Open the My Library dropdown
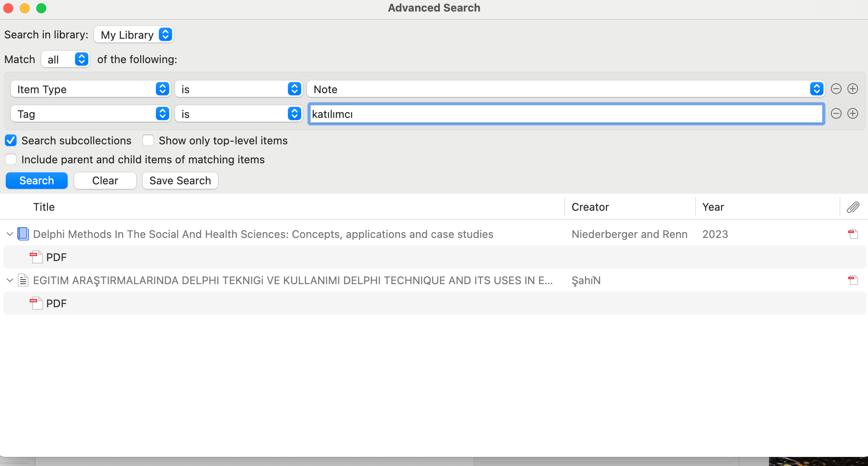This screenshot has height=466, width=868. [x=134, y=35]
